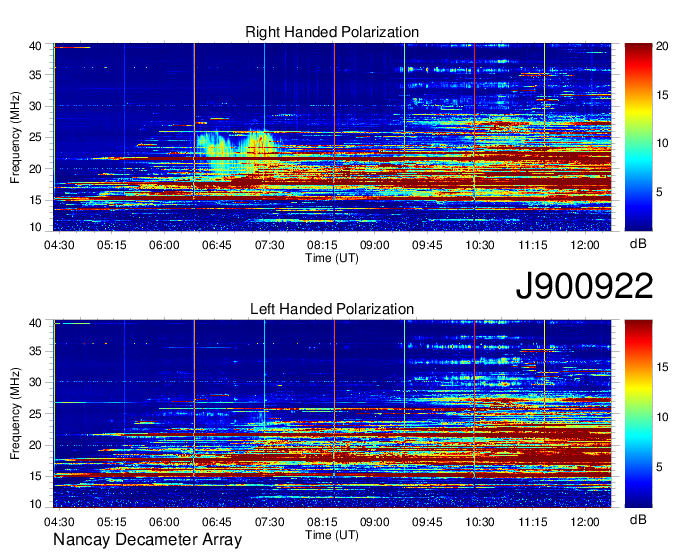Click the "5" value on left-handed colorbar

(x=659, y=467)
